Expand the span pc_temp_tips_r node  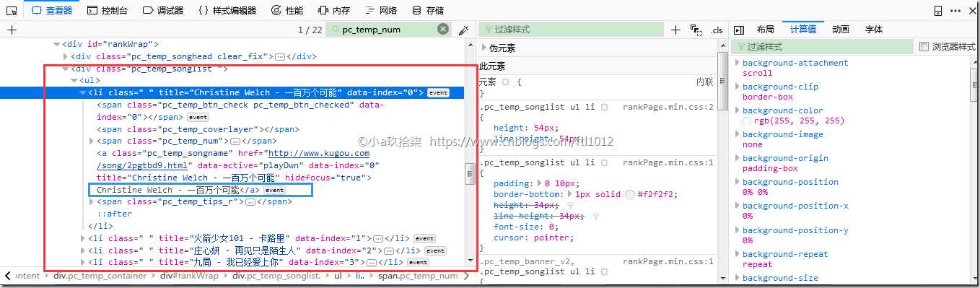tap(92, 202)
